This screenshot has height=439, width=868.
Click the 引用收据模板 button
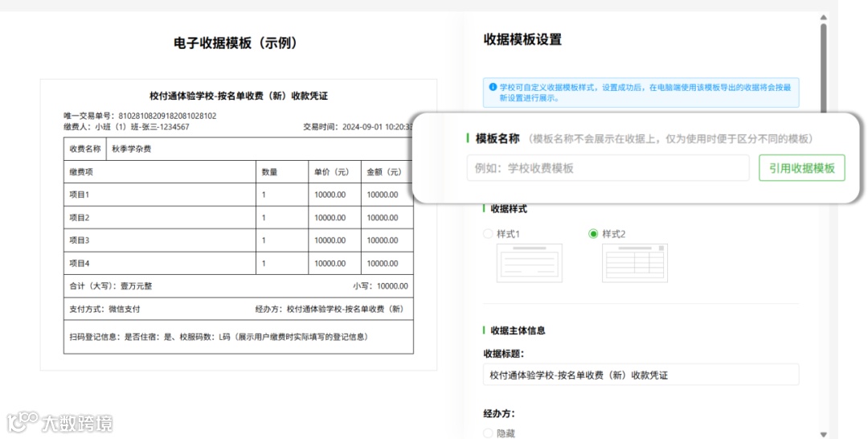pos(801,168)
